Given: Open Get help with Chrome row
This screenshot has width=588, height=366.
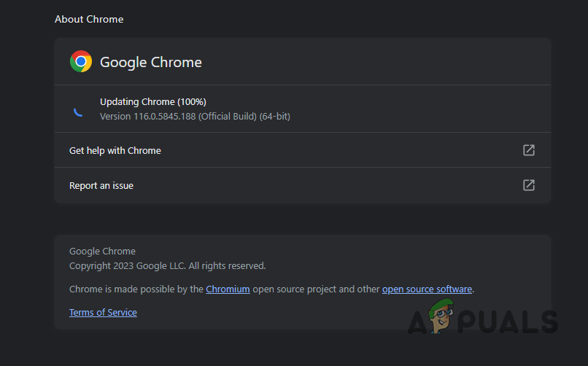Looking at the screenshot, I should coord(303,150).
